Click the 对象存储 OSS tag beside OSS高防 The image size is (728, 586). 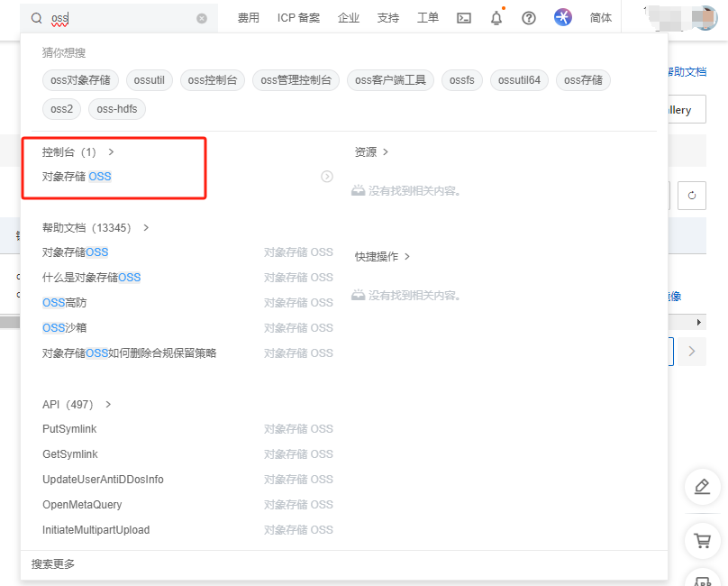click(298, 303)
